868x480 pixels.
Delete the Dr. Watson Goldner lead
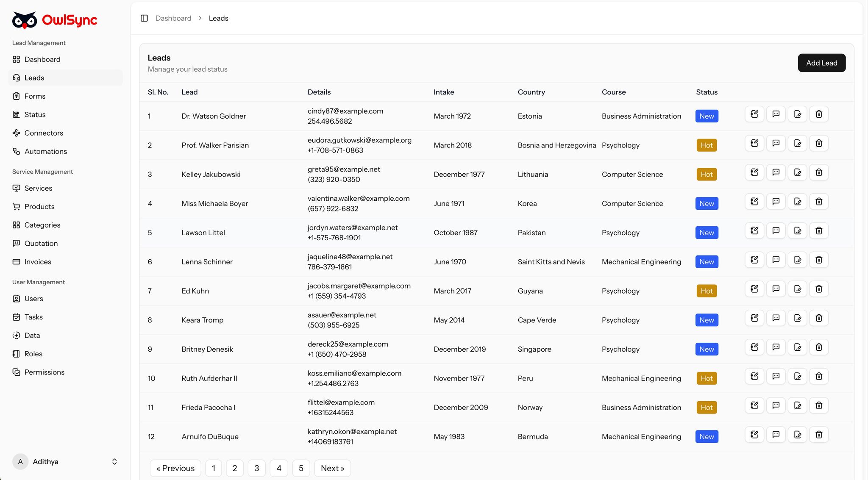click(819, 114)
